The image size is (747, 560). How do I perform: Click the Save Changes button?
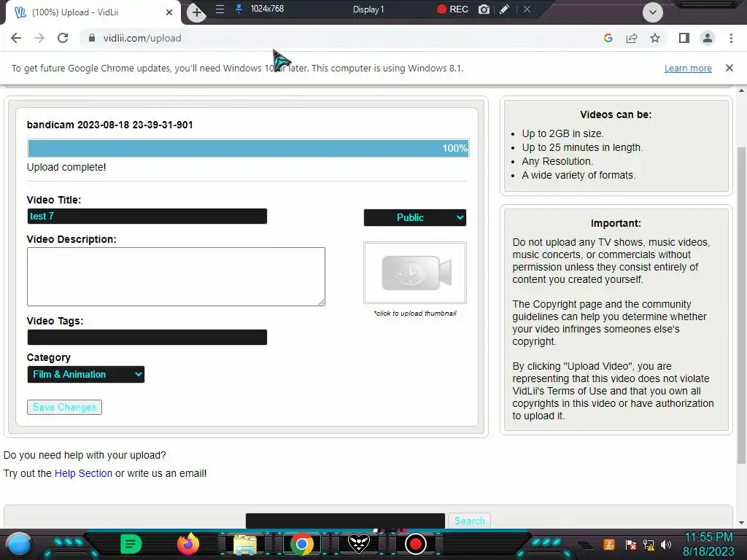pyautogui.click(x=64, y=407)
